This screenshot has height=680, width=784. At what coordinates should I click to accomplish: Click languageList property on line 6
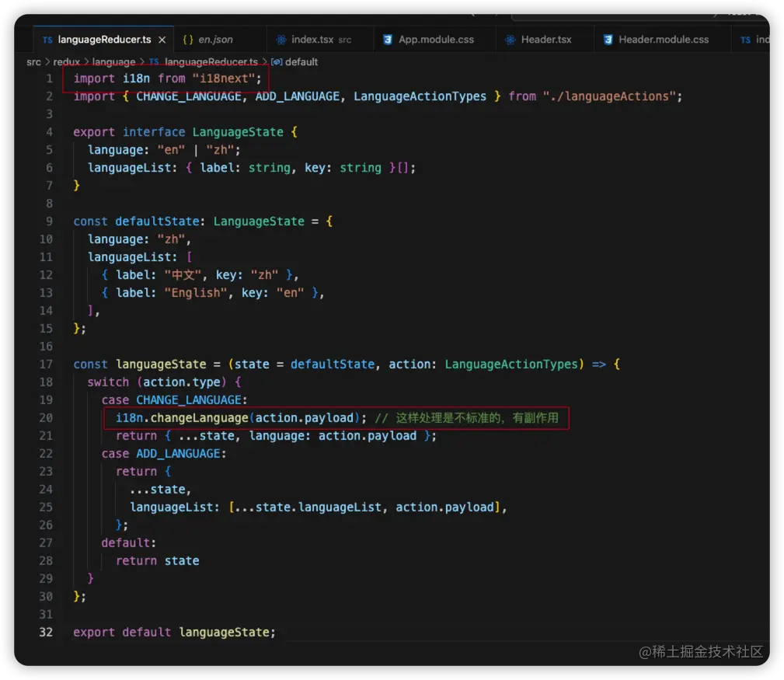130,168
